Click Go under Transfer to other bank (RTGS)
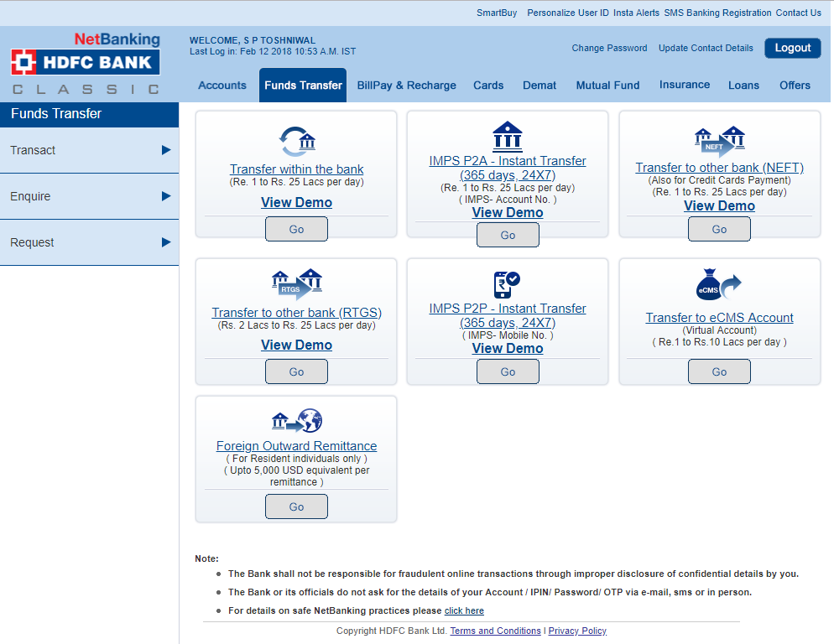The image size is (834, 644). pyautogui.click(x=297, y=371)
